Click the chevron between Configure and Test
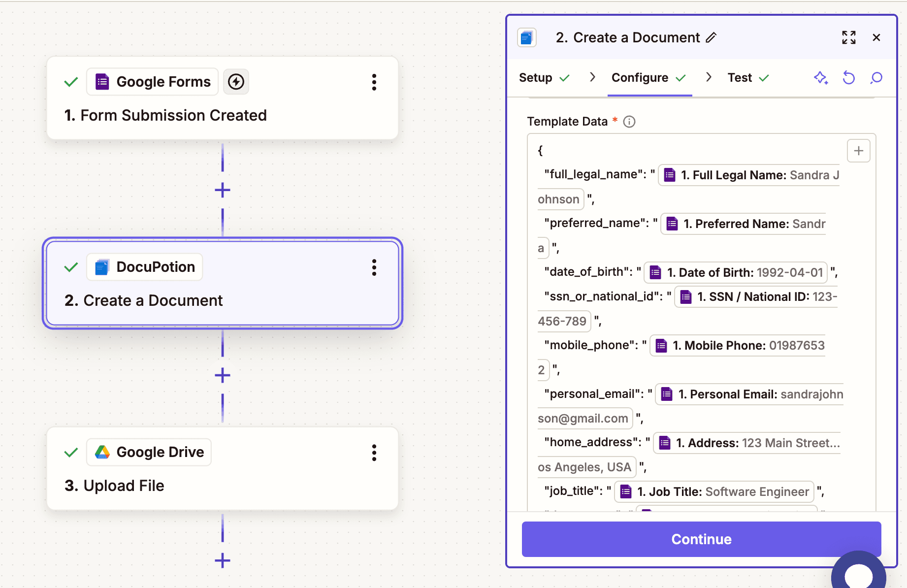 click(x=709, y=77)
